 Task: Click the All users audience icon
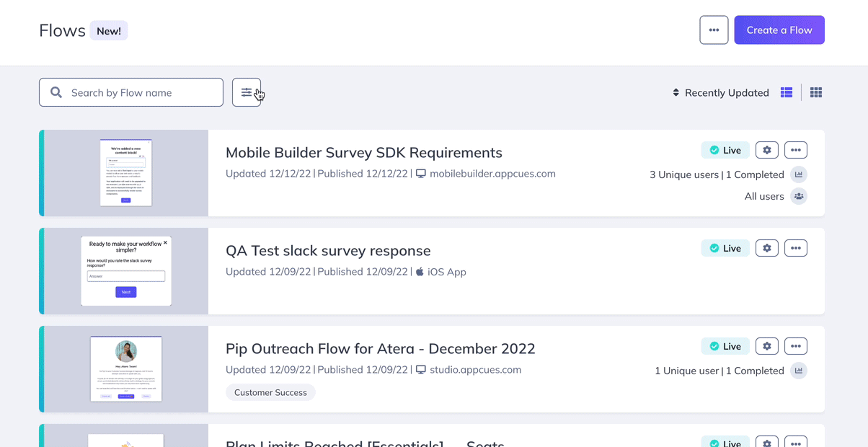(x=799, y=196)
